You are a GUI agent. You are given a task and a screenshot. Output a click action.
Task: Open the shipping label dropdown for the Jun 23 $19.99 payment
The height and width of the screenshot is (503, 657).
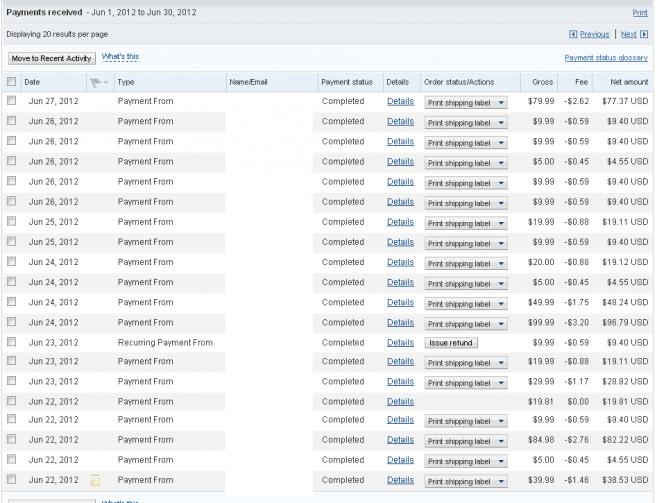pos(466,363)
